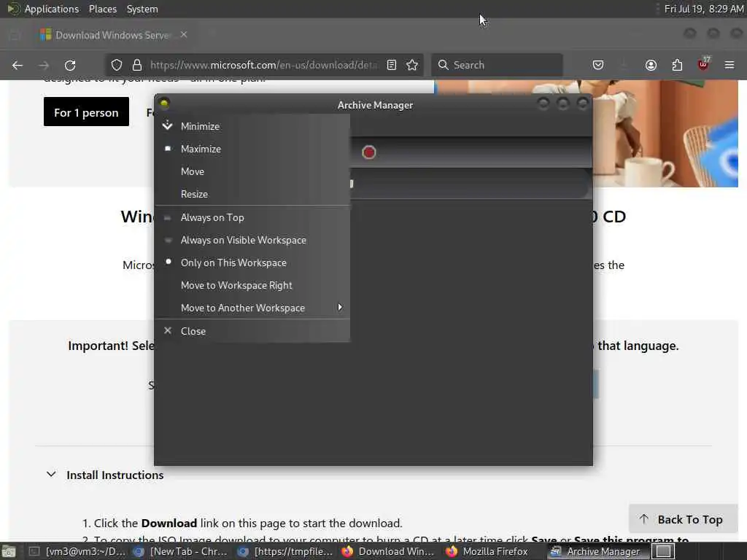Collapse the Install Instructions section
The width and height of the screenshot is (747, 560).
(x=105, y=475)
